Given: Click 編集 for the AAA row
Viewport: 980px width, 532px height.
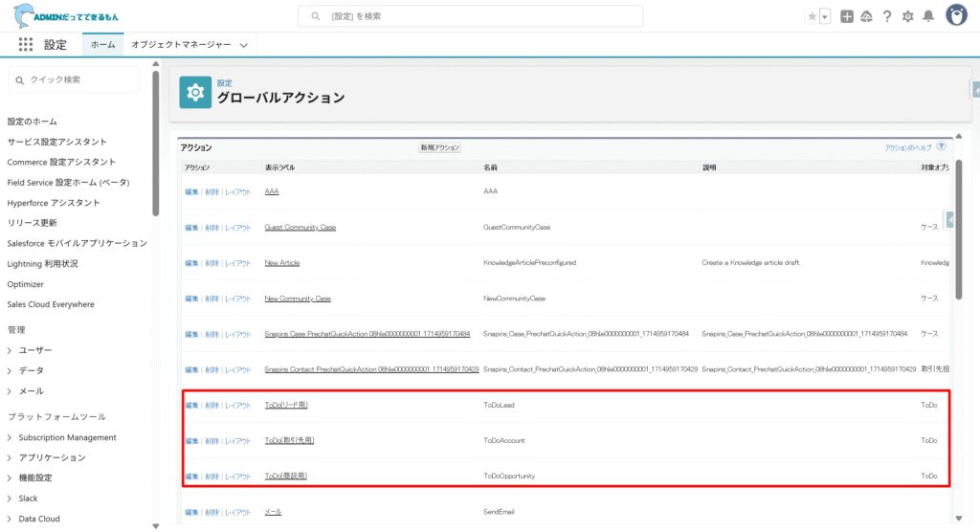Looking at the screenshot, I should coord(191,192).
